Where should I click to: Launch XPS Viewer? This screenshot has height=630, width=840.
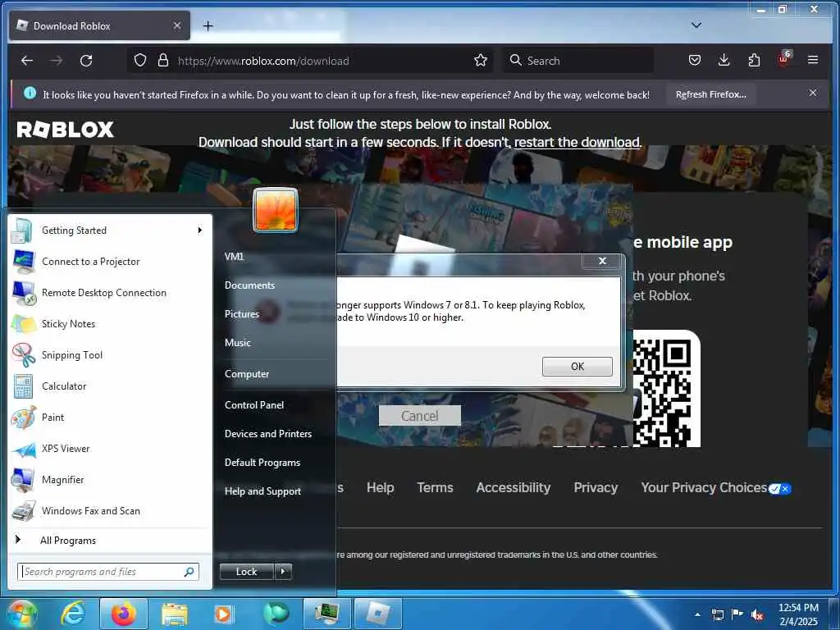[x=110, y=449]
